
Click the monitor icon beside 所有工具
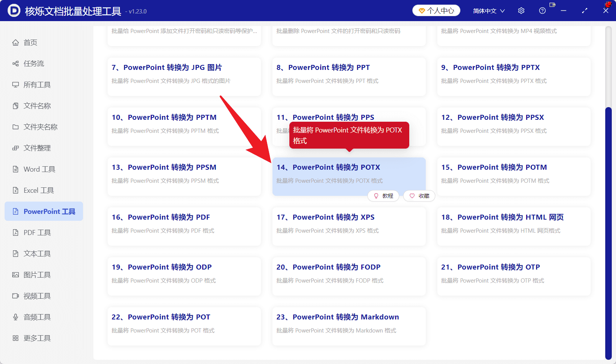[15, 85]
